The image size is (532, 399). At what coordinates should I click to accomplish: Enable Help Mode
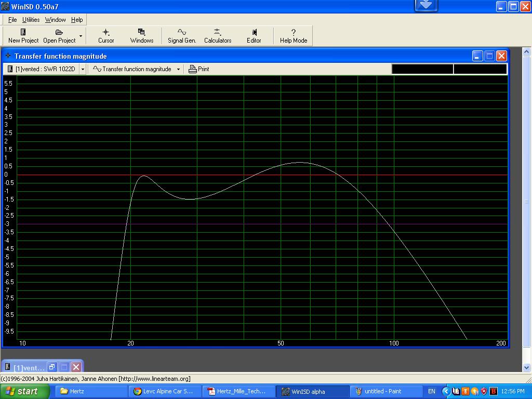[x=294, y=36]
